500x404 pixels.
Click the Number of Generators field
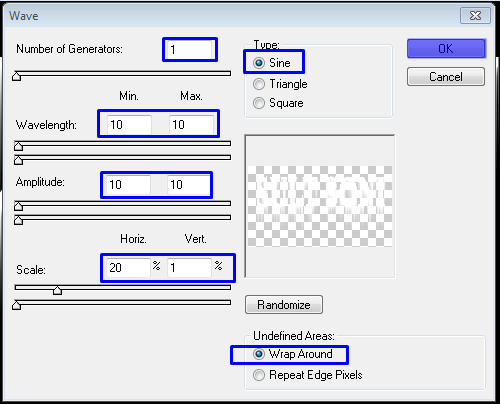(190, 50)
